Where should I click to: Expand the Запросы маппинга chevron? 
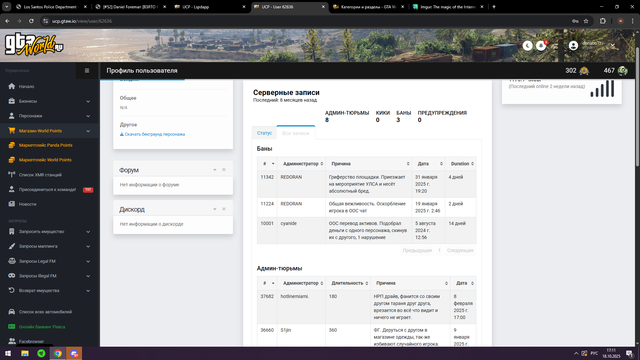[88, 247]
